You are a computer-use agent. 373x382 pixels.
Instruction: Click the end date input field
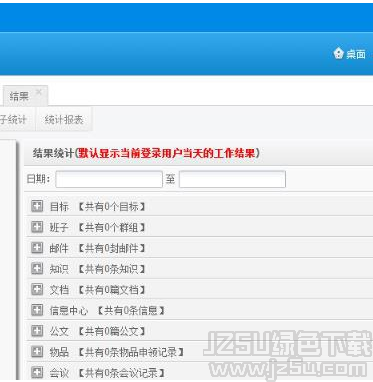pos(232,179)
